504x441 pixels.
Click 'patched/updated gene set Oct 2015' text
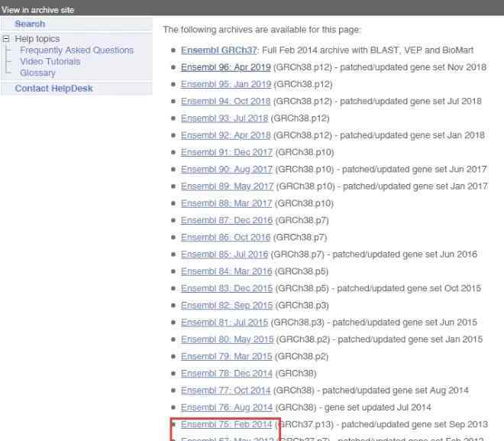click(x=409, y=289)
